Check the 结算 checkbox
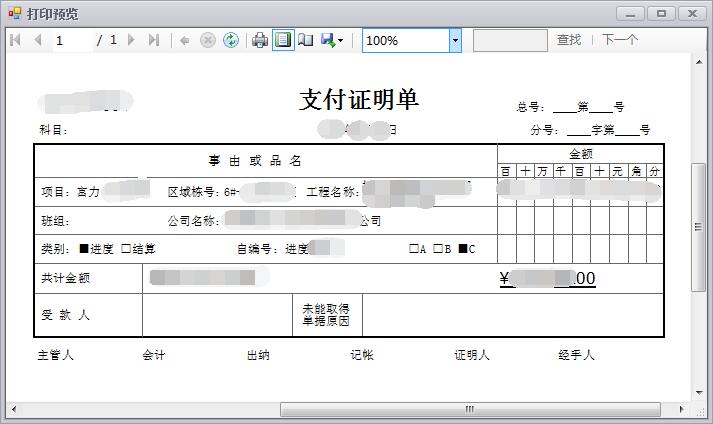 coord(126,249)
